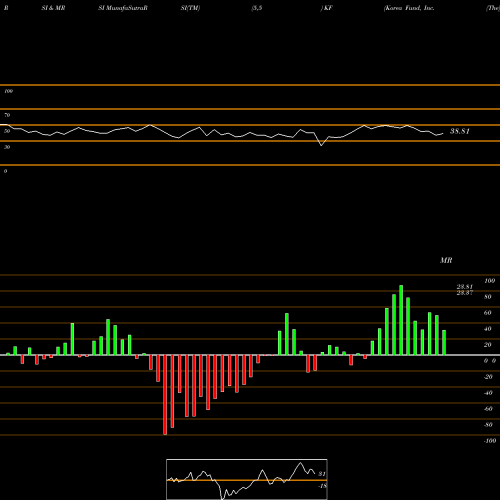The width and height of the screenshot is (500, 500).
Task: Click the 'KF' ticker symbol in header
Action: click(328, 8)
